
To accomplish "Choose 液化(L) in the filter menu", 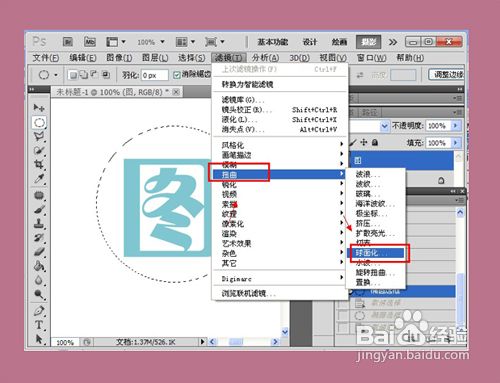I will coord(279,119).
